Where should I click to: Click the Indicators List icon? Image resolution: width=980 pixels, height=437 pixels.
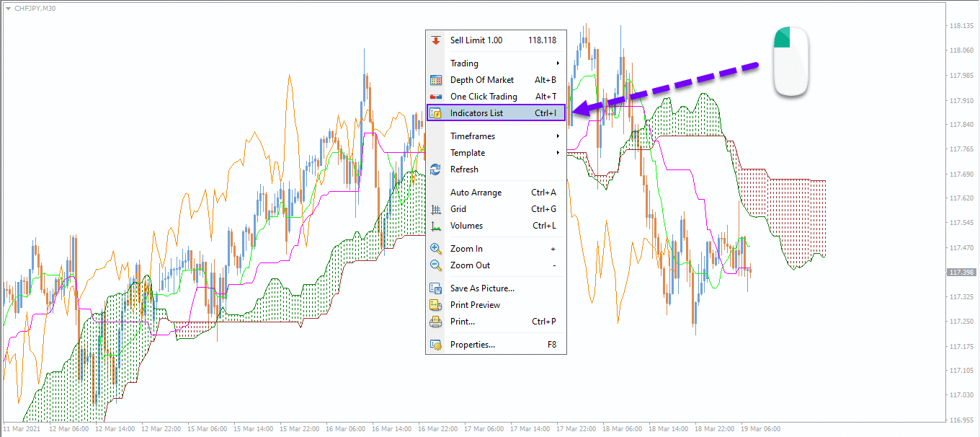435,113
